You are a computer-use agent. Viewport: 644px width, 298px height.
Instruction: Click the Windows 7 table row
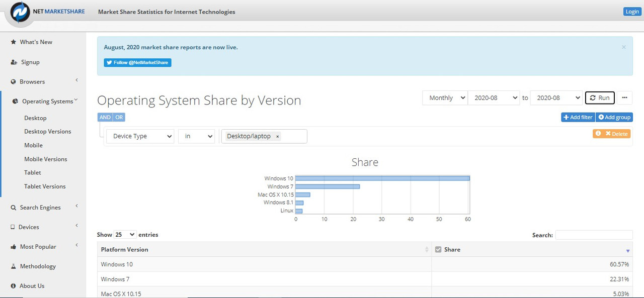click(x=365, y=279)
